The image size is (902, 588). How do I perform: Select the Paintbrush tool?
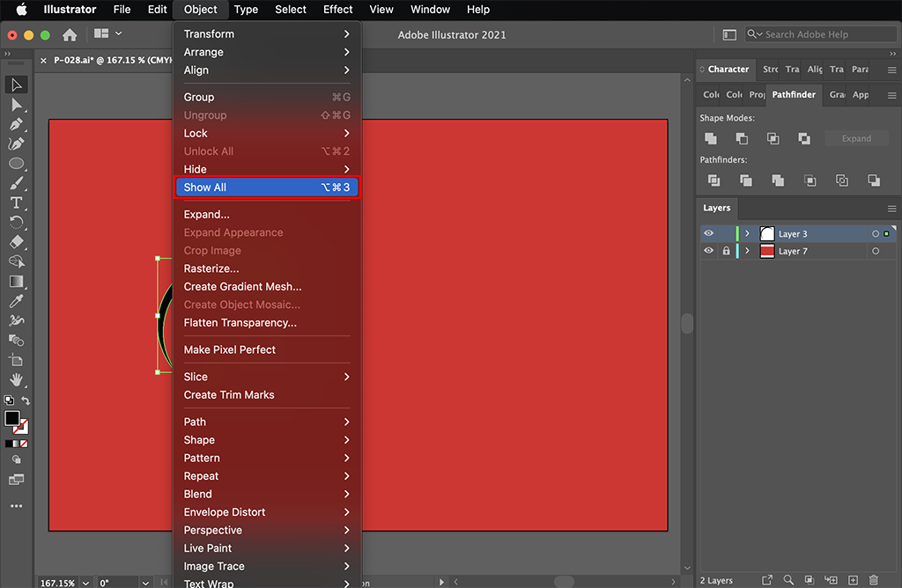tap(16, 183)
